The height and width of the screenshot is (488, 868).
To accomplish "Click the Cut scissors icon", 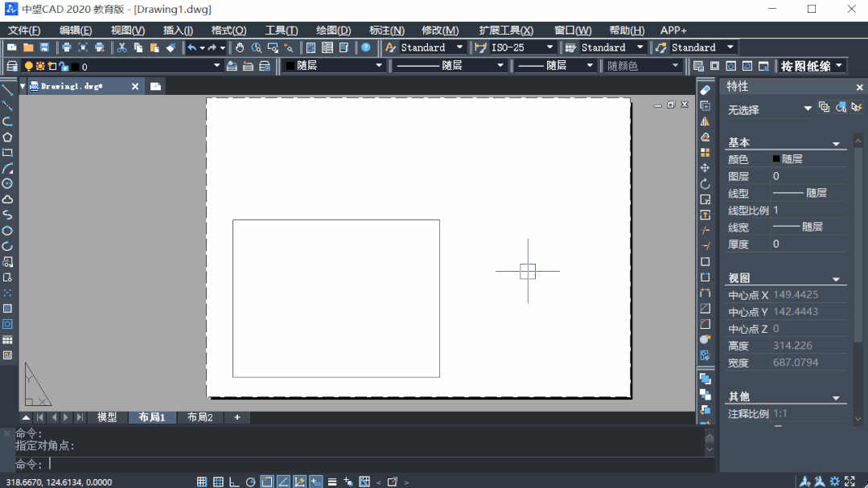I will click(121, 47).
